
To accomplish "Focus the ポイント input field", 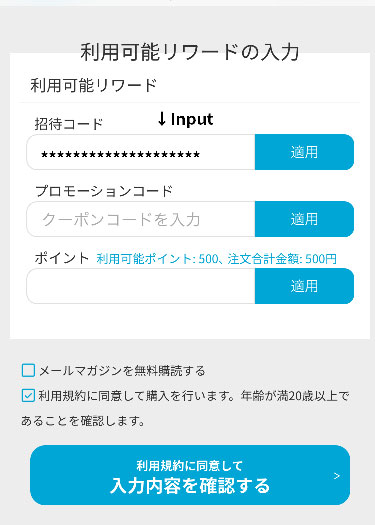I will (x=141, y=286).
